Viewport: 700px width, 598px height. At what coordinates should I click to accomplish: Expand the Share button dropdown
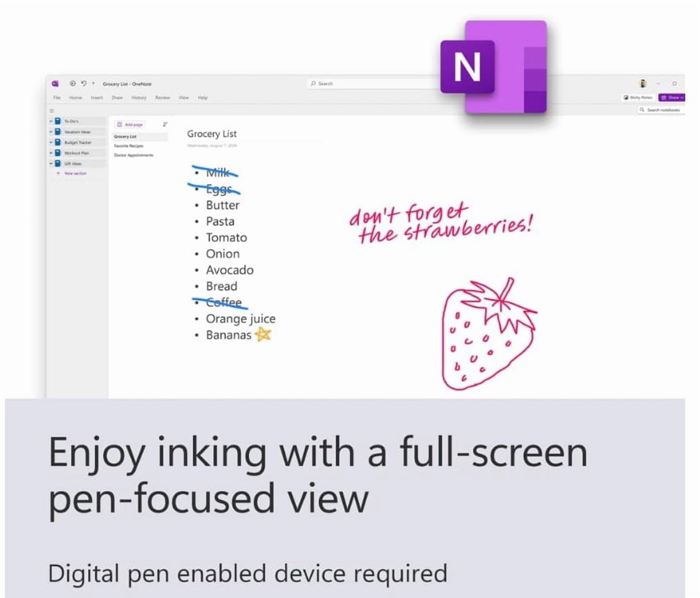[x=682, y=97]
